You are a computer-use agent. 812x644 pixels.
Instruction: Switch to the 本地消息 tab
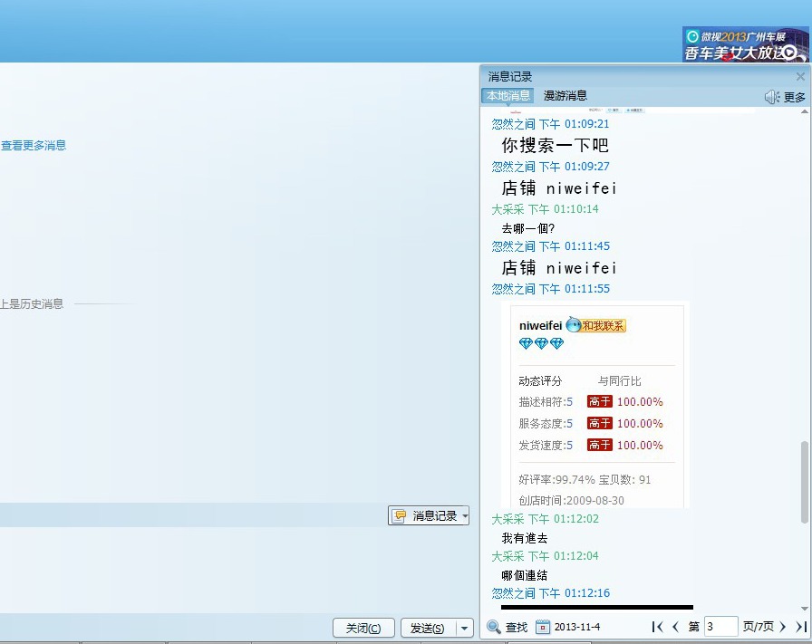pyautogui.click(x=507, y=96)
